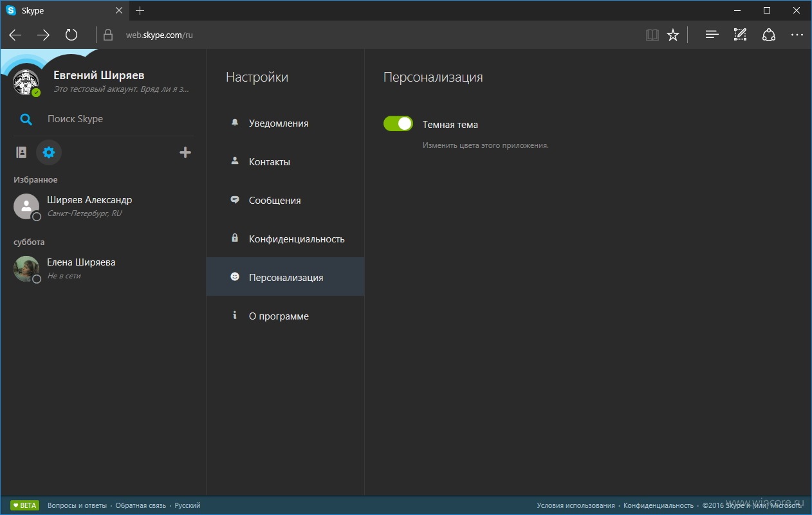Open Сообщения settings section

pyautogui.click(x=285, y=201)
